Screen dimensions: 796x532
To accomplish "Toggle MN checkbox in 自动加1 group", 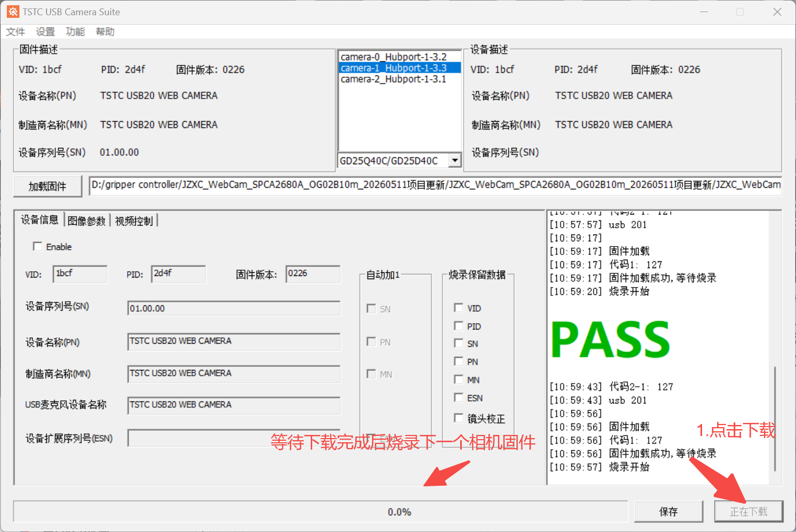I will [372, 374].
